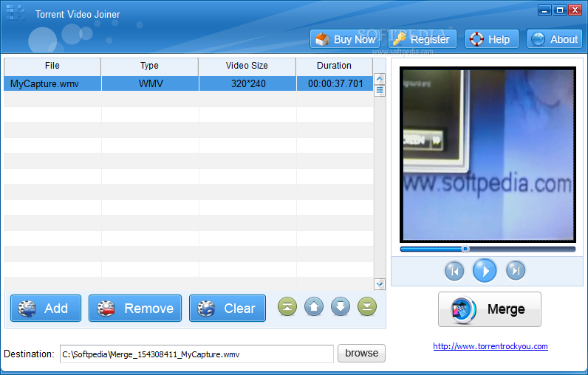Screen dimensions: 588x375
Task: Click the preview seek slider handle
Action: pyautogui.click(x=465, y=249)
